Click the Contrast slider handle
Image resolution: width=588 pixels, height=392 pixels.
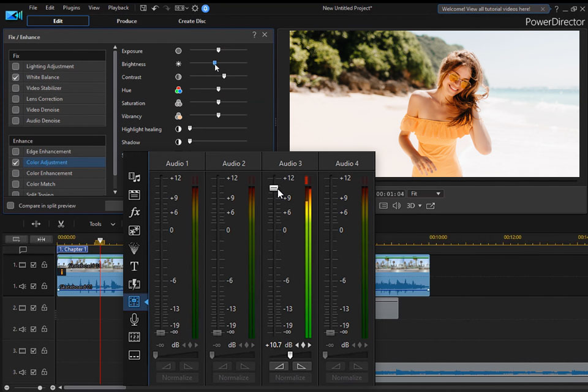224,76
